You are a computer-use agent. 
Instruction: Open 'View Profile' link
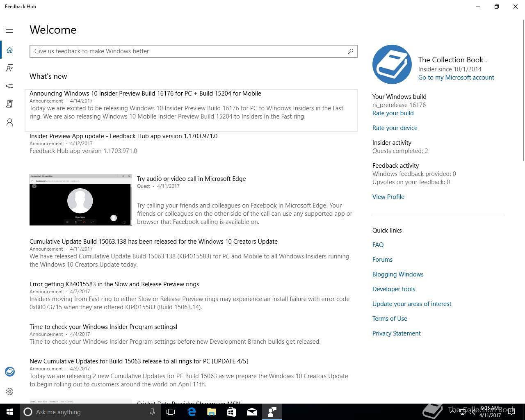point(388,197)
